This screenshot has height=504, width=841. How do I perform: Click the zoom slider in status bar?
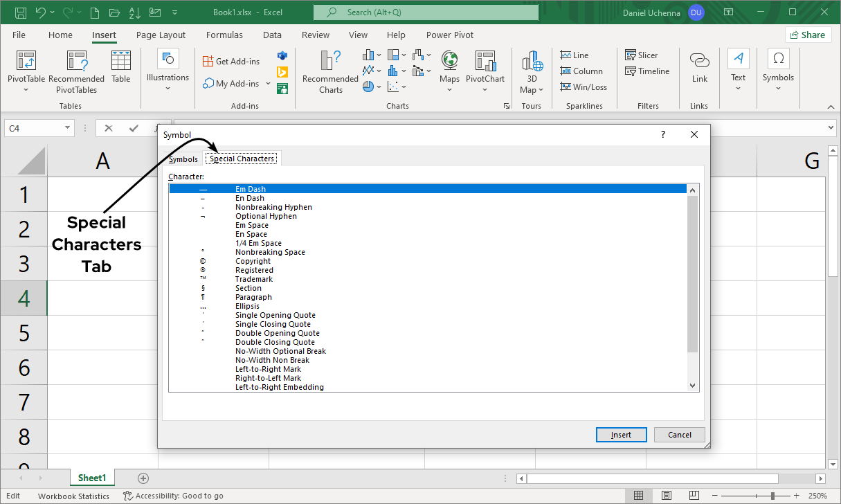coord(772,496)
